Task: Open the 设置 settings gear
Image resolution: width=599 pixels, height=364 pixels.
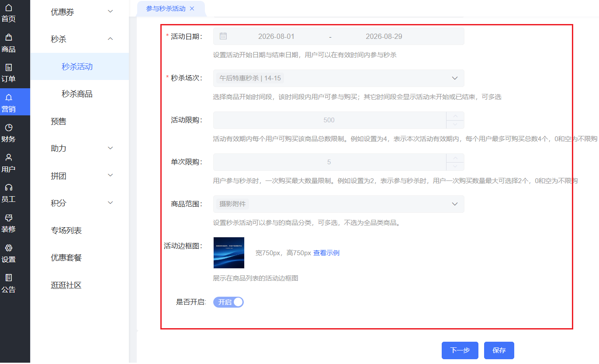Action: coord(8,248)
